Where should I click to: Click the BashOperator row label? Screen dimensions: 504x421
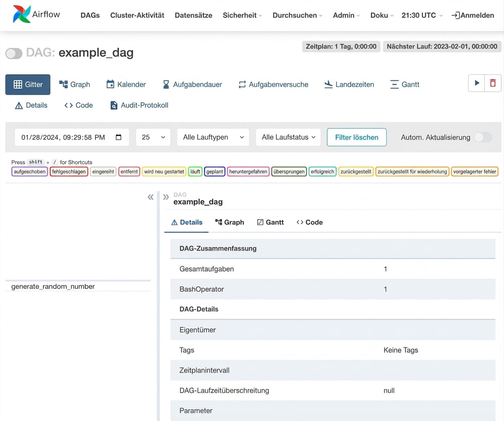click(201, 289)
